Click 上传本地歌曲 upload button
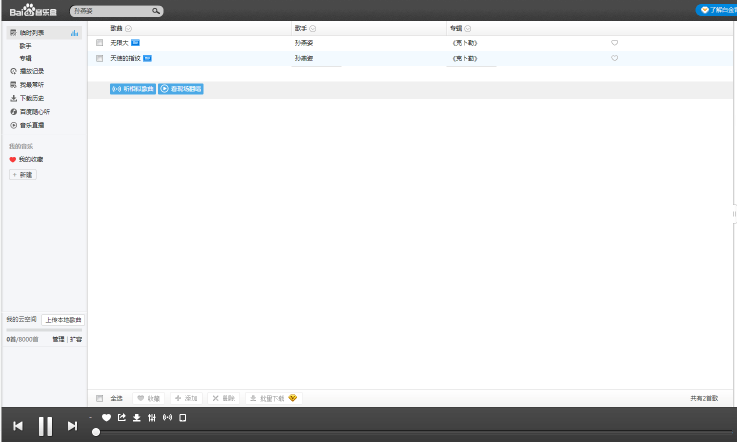 tap(63, 320)
